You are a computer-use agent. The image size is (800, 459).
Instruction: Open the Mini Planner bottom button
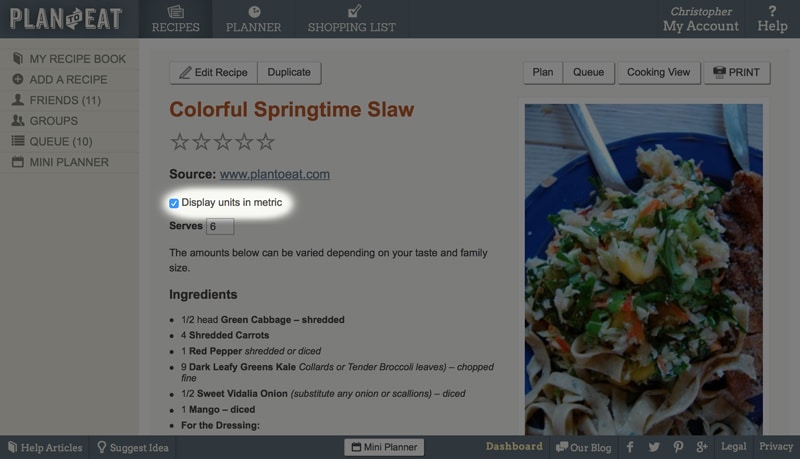pyautogui.click(x=384, y=447)
